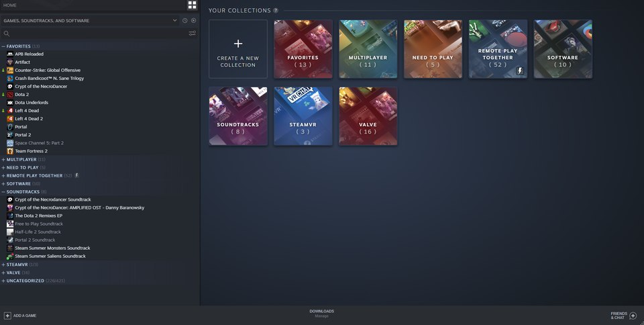Expand the Need to Play category
Screen dimensions: 644x325
point(3,168)
